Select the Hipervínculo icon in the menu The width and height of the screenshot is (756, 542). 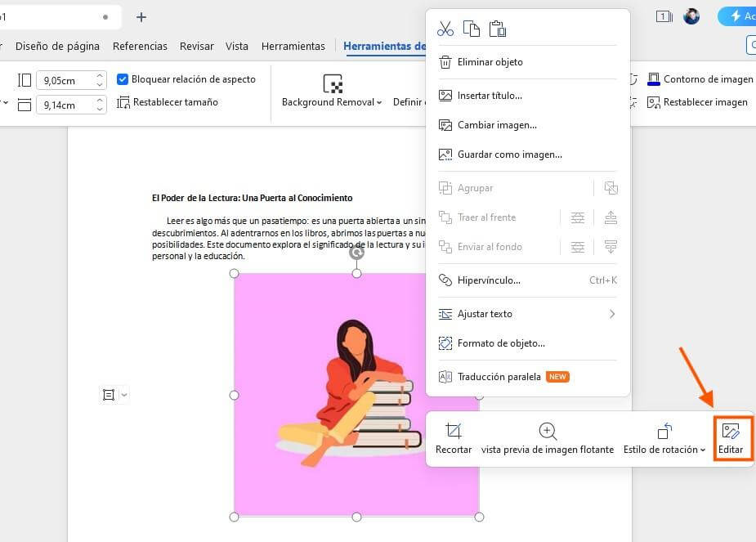[x=445, y=280]
